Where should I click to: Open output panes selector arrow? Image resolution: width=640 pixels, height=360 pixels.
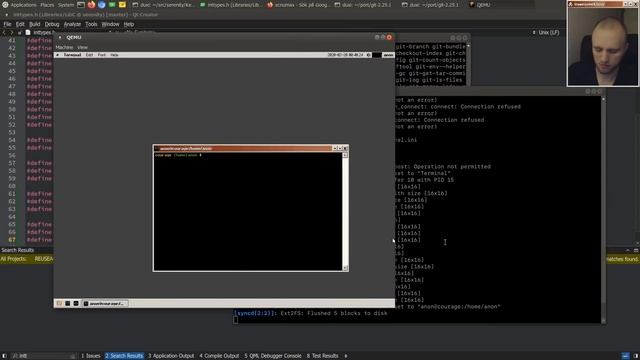point(346,356)
